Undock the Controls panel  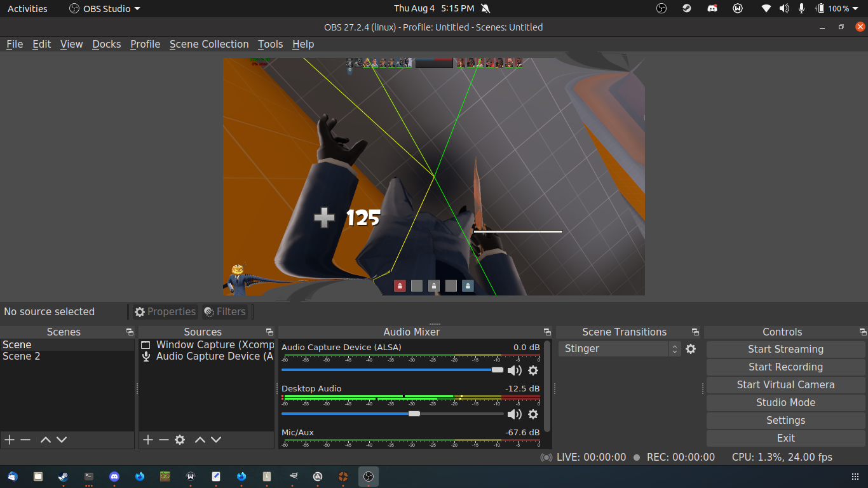click(862, 332)
